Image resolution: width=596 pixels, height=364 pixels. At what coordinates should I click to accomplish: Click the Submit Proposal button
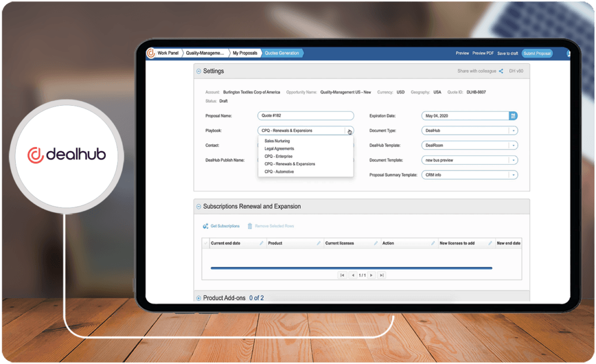[537, 53]
